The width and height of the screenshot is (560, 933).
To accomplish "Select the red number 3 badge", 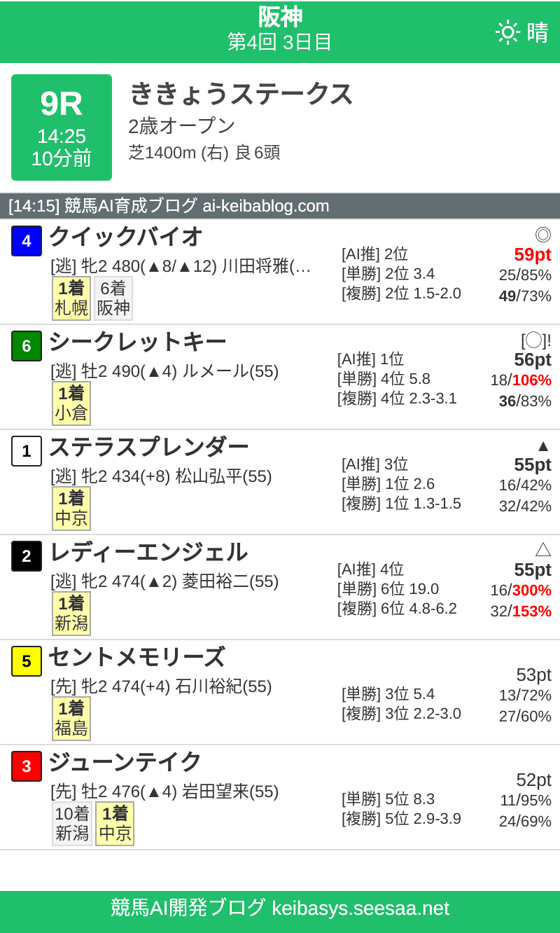I will (26, 766).
